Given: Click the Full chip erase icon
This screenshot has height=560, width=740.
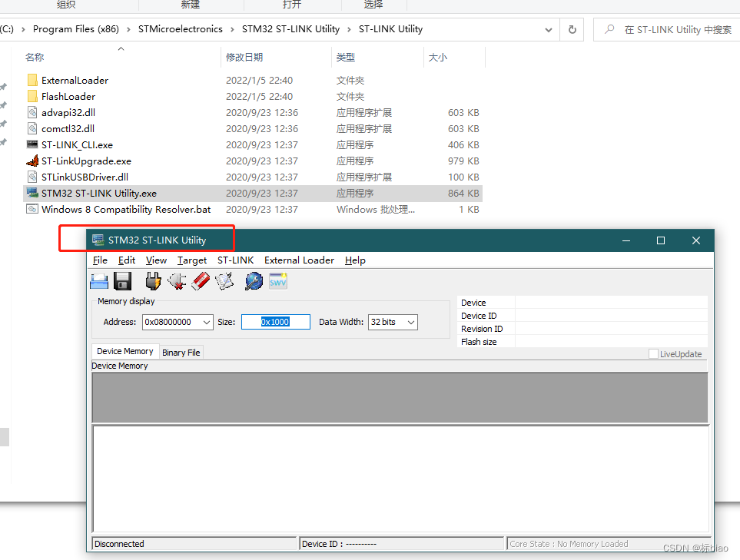Looking at the screenshot, I should point(201,282).
